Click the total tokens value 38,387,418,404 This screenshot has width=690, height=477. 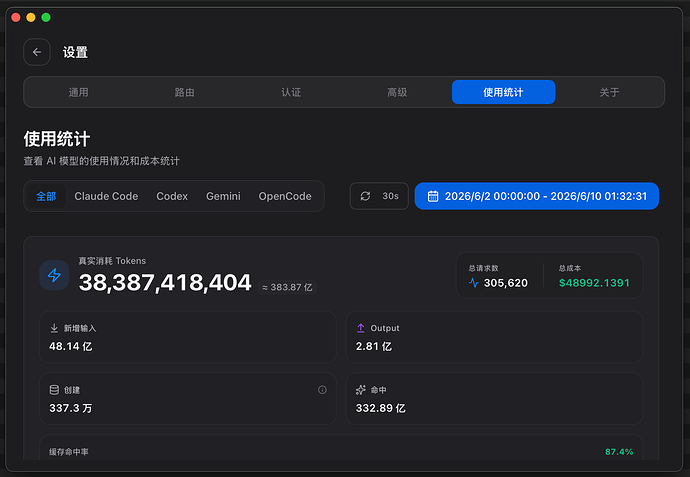(x=165, y=283)
